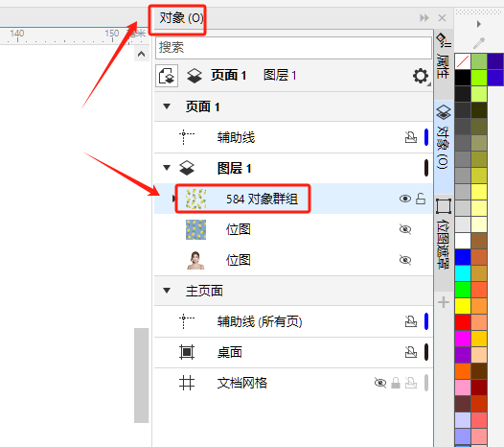Pick the black swatch in the palette
The height and width of the screenshot is (447, 504).
(x=463, y=78)
